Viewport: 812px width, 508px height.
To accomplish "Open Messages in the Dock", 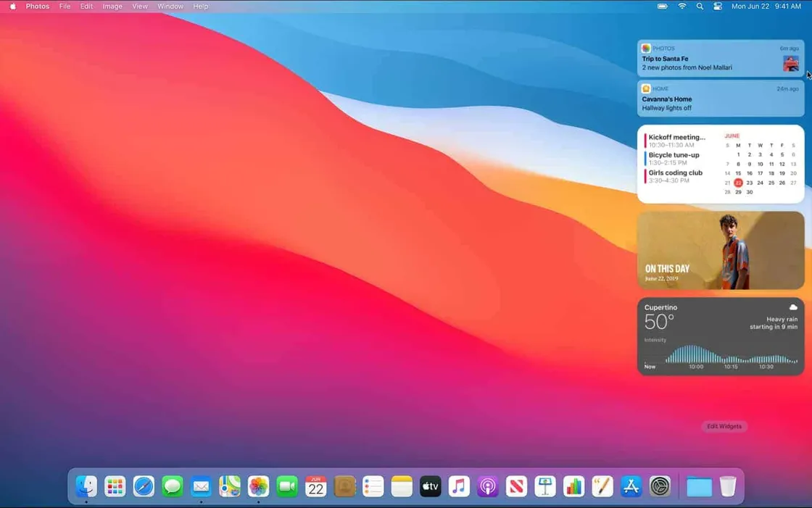I will (173, 486).
